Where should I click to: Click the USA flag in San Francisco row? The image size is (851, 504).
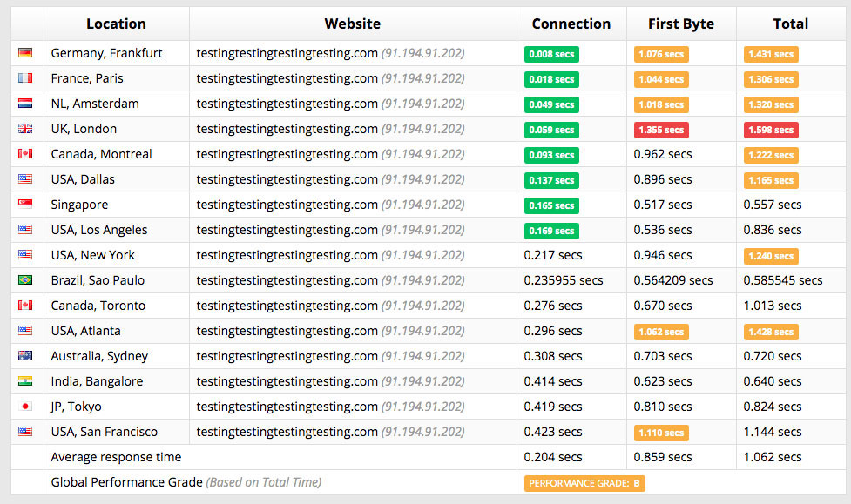tap(25, 431)
